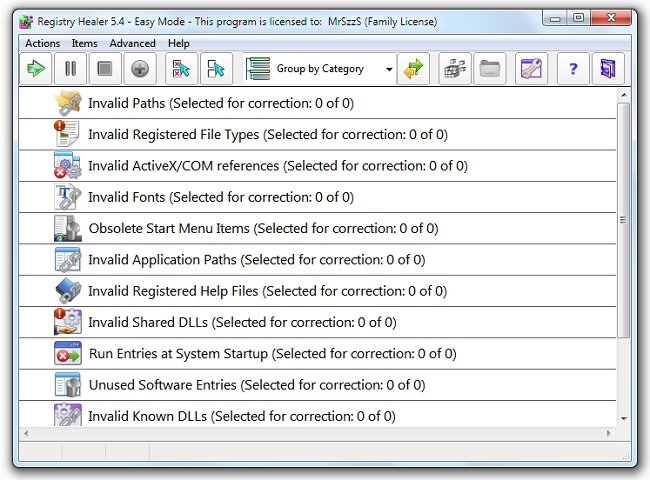Stop the scan with the square stop button

point(105,68)
